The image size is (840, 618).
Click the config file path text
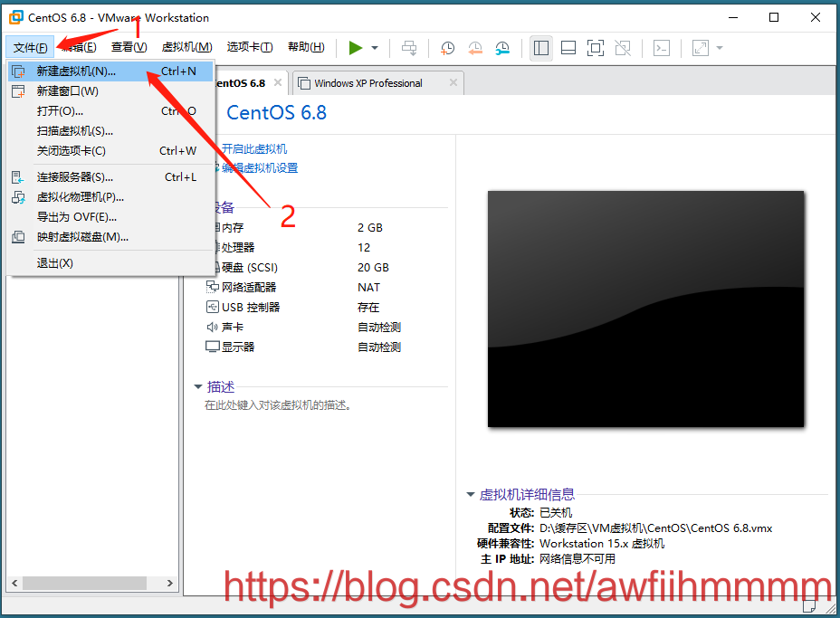[655, 528]
